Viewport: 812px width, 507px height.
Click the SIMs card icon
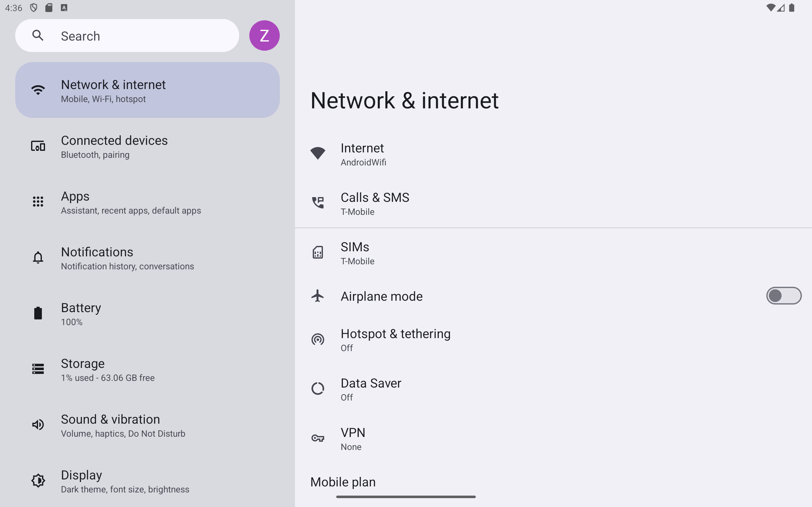[318, 253]
